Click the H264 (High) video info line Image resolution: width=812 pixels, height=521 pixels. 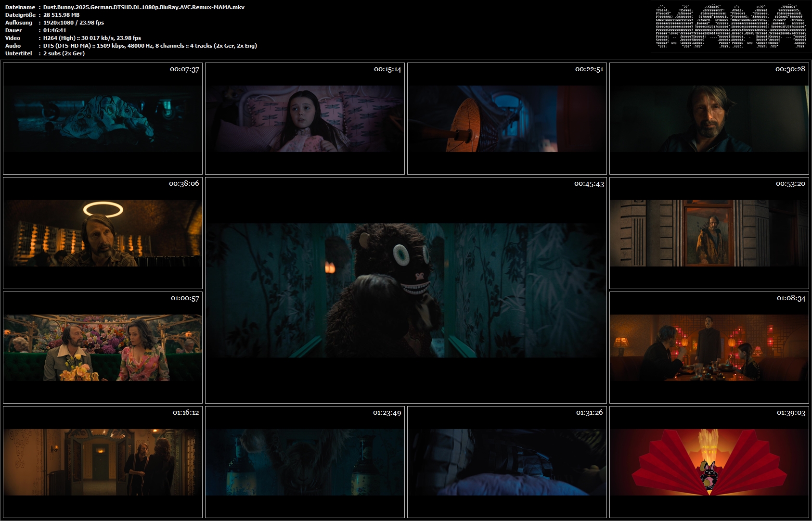point(92,38)
